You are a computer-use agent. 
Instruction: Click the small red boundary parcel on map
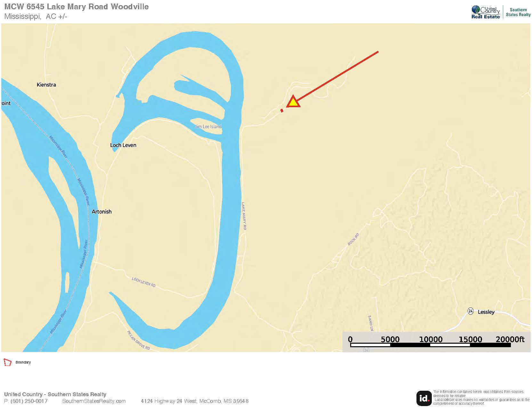click(282, 111)
